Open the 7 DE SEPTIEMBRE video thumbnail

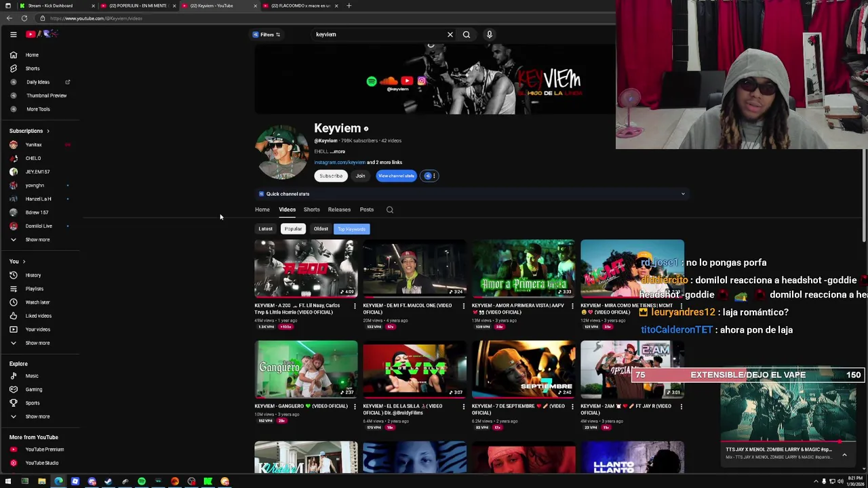click(x=524, y=369)
